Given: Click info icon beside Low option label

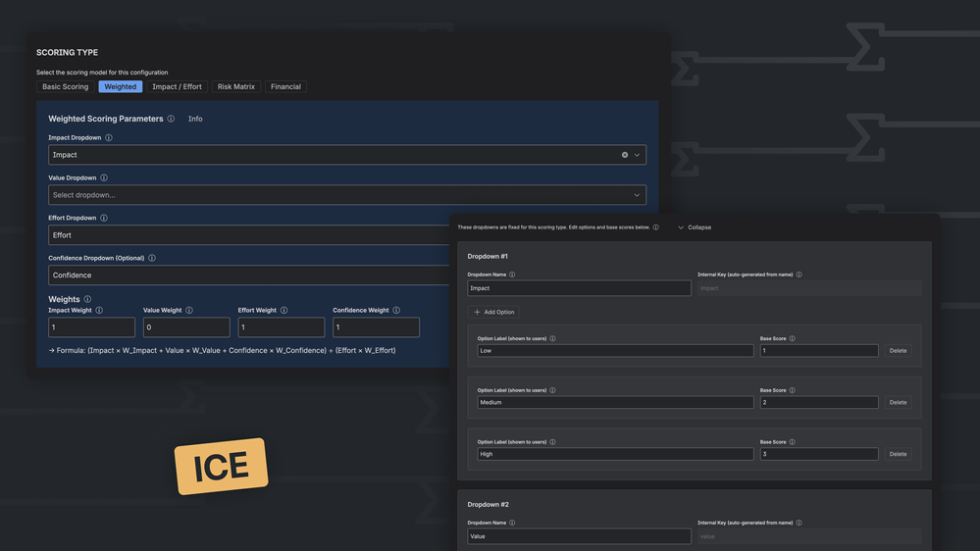Looking at the screenshot, I should (552, 338).
